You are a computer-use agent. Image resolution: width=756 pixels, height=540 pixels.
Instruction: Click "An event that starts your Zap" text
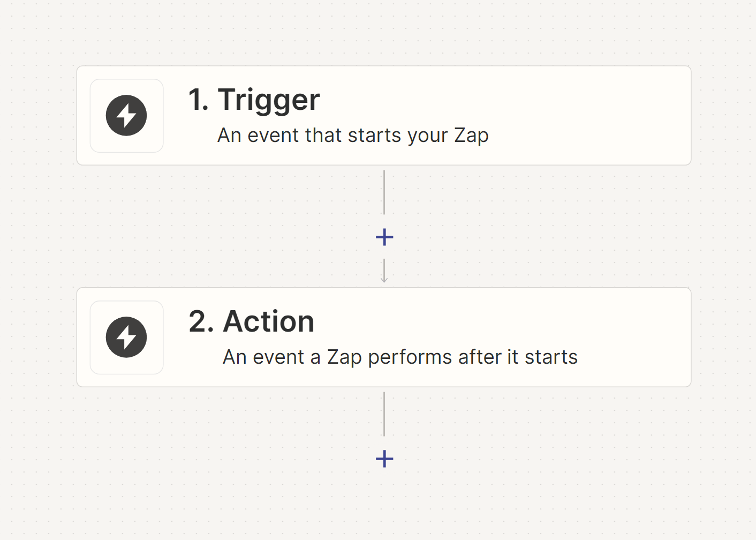(x=353, y=136)
